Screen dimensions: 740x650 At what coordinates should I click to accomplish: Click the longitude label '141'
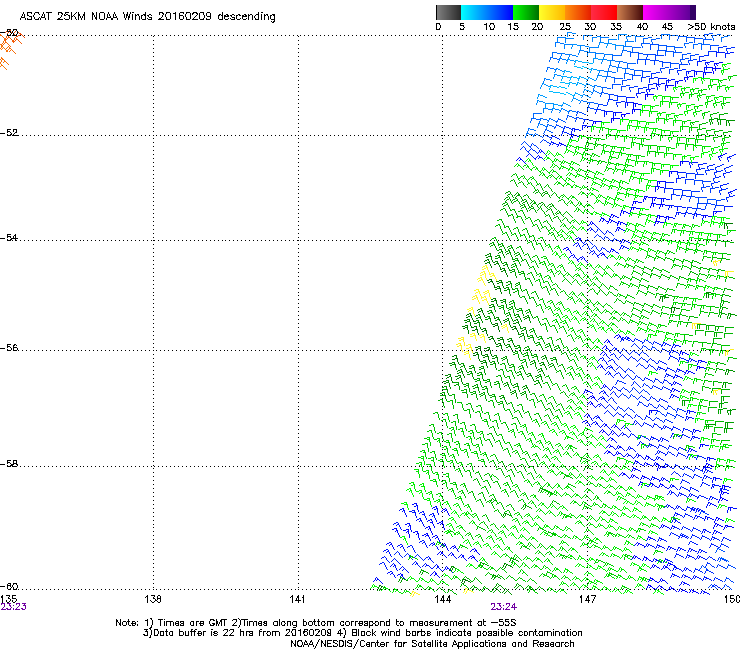coord(297,599)
